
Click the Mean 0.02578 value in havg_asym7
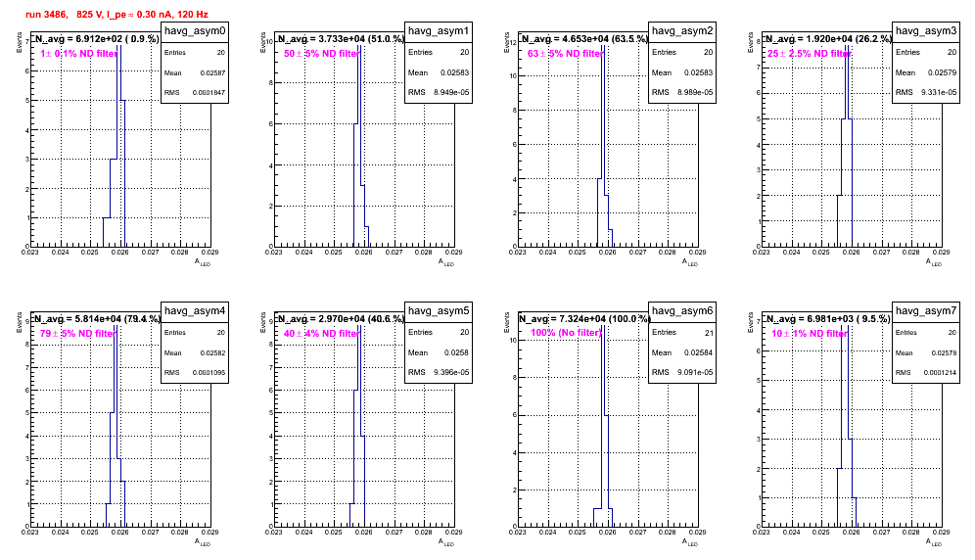(x=944, y=352)
